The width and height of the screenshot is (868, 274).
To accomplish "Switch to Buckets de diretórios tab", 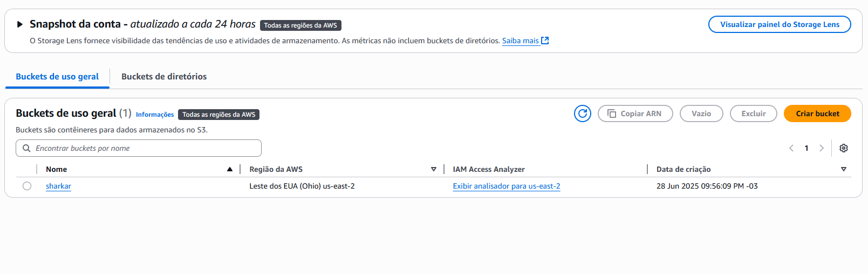I will pyautogui.click(x=164, y=77).
